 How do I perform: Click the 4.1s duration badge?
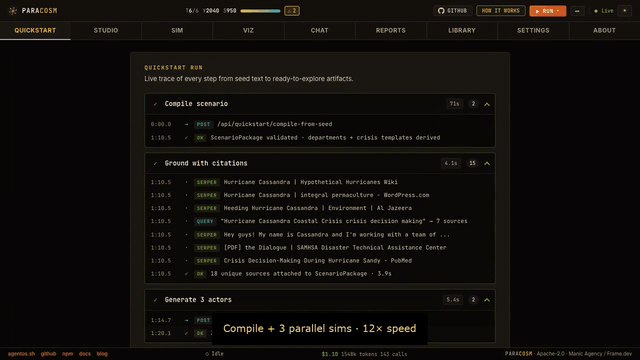click(451, 163)
